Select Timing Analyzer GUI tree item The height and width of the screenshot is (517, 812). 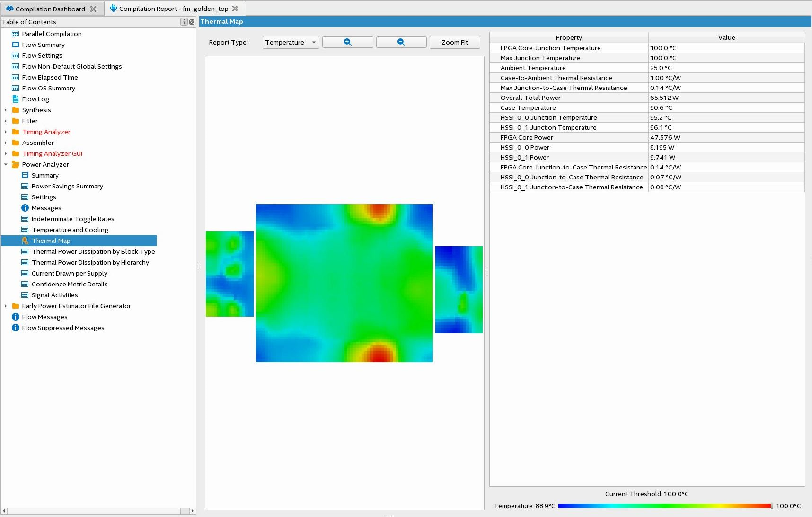pos(52,153)
